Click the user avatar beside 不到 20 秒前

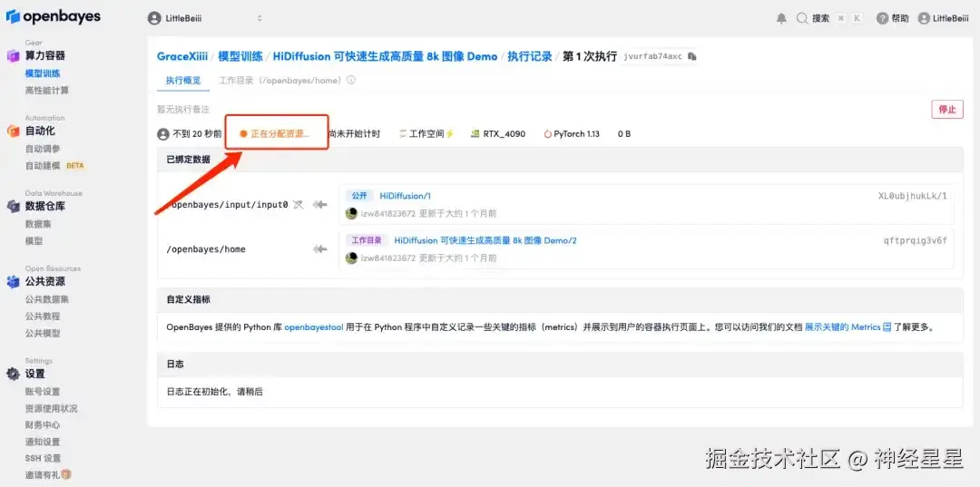[163, 133]
